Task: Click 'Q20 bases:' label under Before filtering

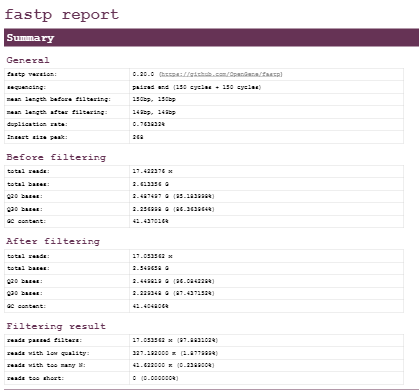Action: click(25, 196)
